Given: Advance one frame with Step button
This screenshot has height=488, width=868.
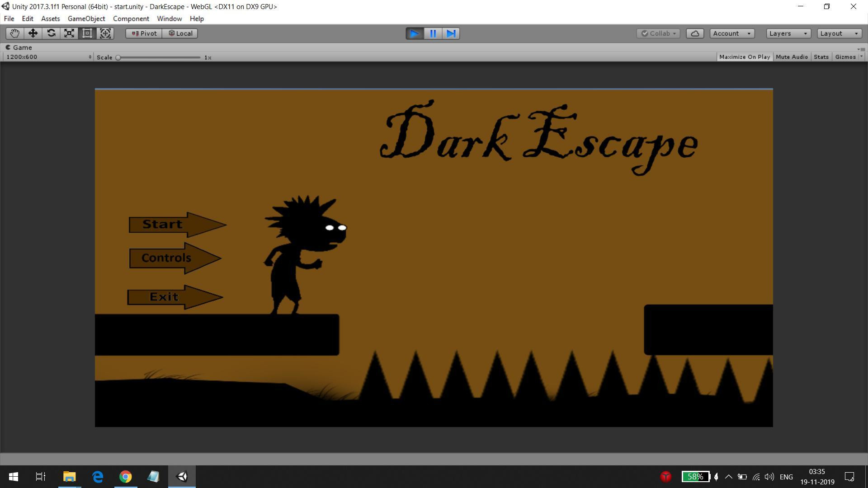Looking at the screenshot, I should (x=451, y=33).
